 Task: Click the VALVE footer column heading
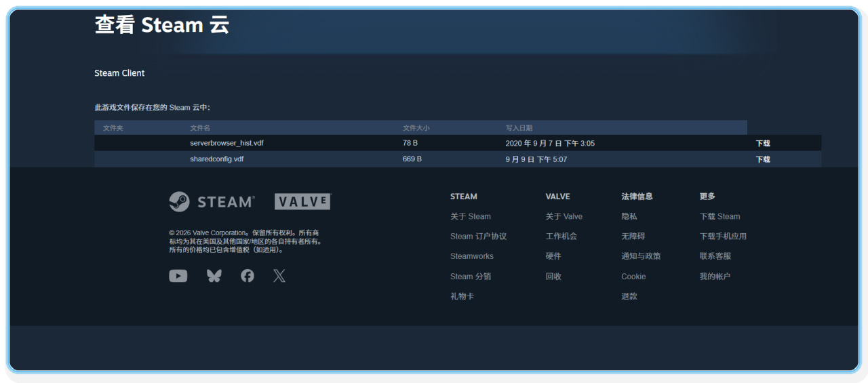click(x=558, y=197)
